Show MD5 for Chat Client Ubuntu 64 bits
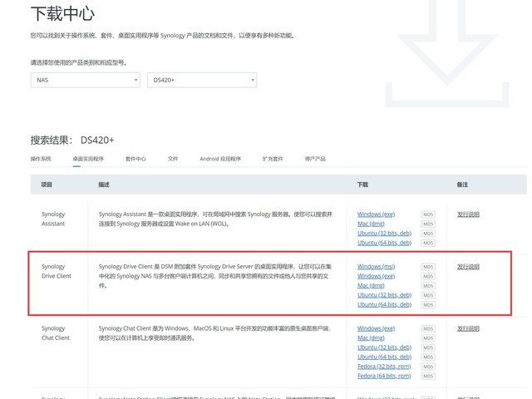This screenshot has width=532, height=399. click(x=428, y=357)
